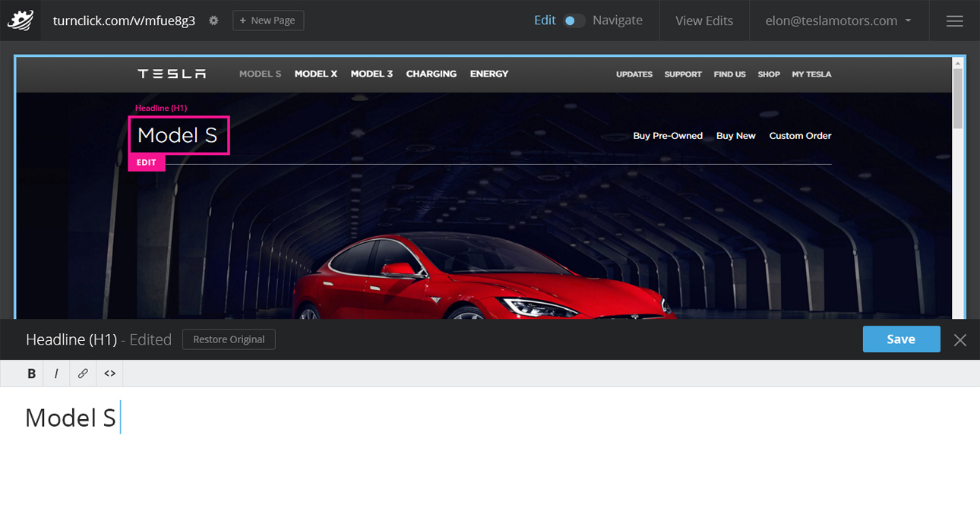Open the Model X menu item
Screen dimensions: 980x517
[x=315, y=74]
